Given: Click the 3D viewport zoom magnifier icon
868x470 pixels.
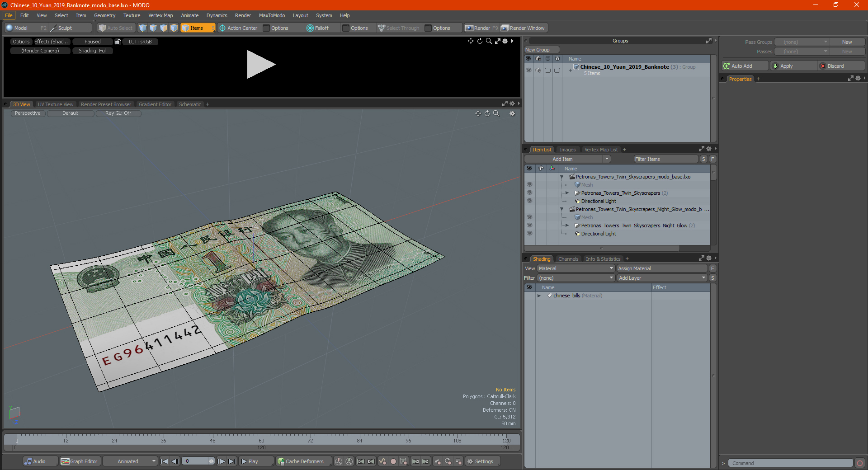Looking at the screenshot, I should point(496,113).
